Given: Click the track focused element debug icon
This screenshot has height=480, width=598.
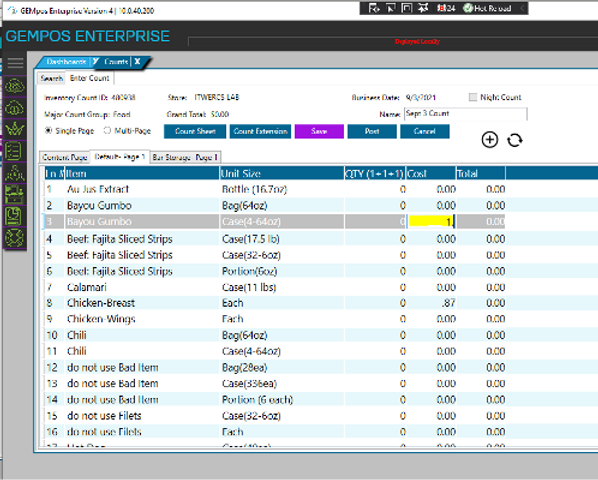Looking at the screenshot, I should tap(423, 8).
